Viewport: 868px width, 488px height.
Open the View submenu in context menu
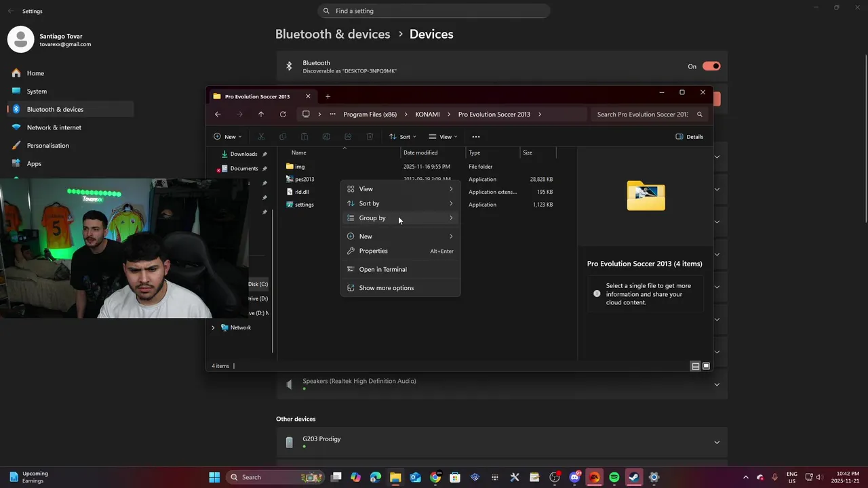[x=400, y=189]
